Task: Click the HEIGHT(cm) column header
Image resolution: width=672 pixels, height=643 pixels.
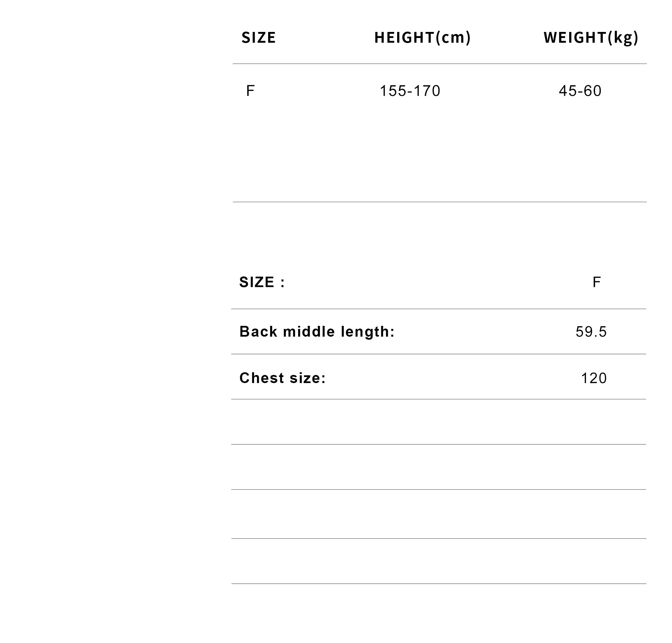Action: click(422, 38)
